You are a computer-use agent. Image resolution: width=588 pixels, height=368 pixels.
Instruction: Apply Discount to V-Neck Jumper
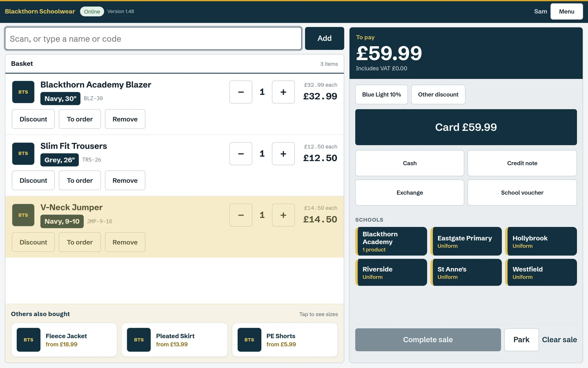[33, 242]
